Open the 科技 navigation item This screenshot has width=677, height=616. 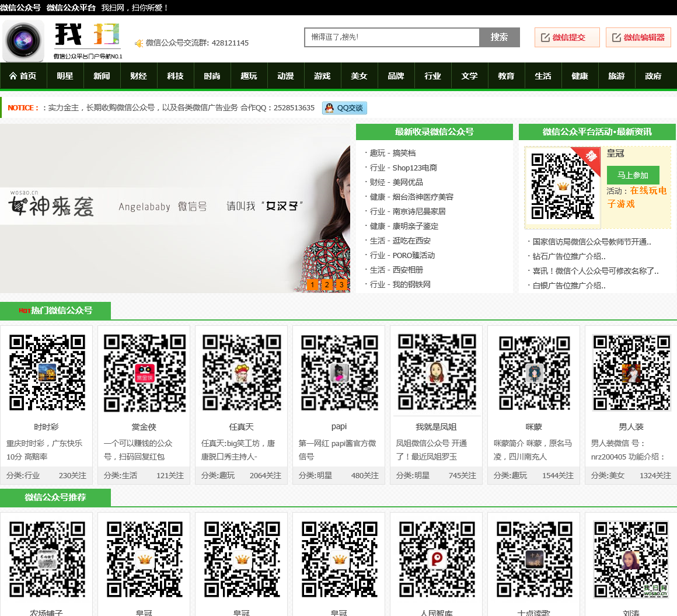tap(175, 76)
